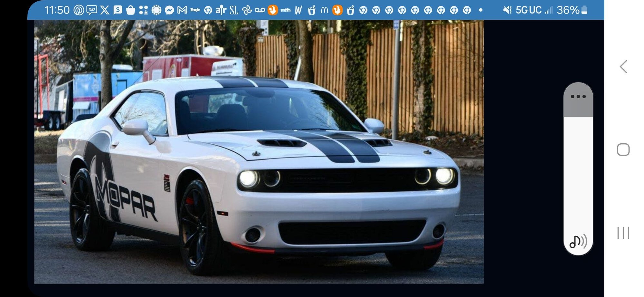Tap orange rooster icon right of McDonald's arches
This screenshot has width=644, height=297.
(x=337, y=10)
